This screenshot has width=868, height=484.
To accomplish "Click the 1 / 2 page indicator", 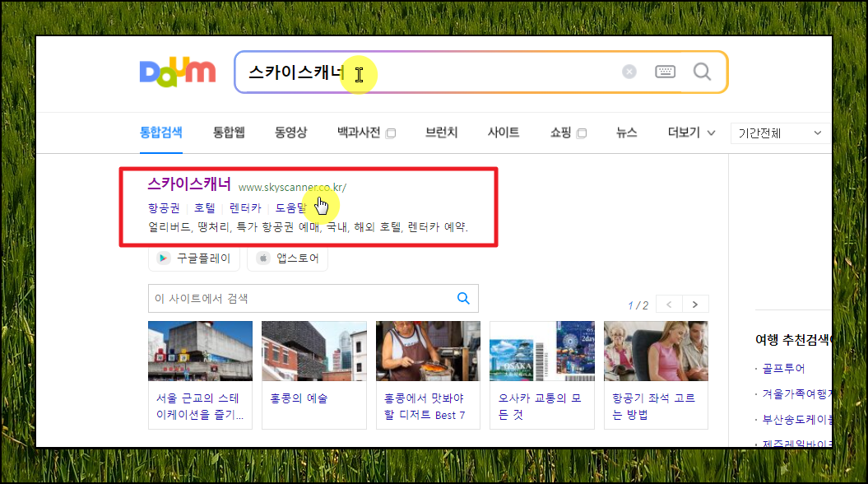I will [638, 305].
